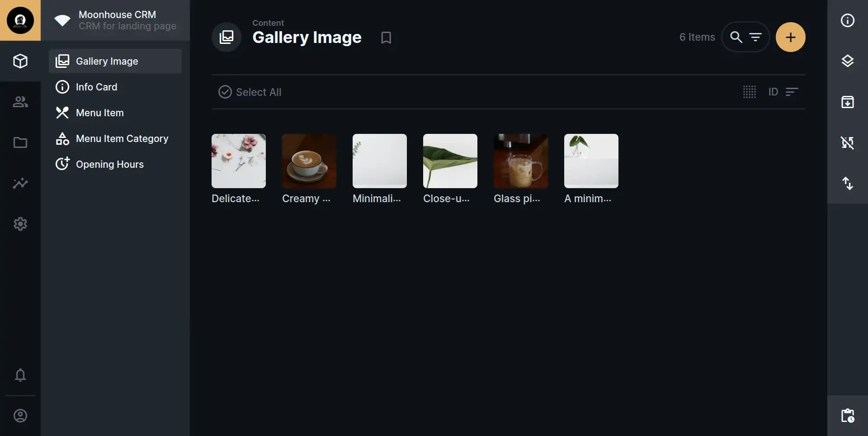Show notifications bell panel
The height and width of the screenshot is (436, 868).
20,375
